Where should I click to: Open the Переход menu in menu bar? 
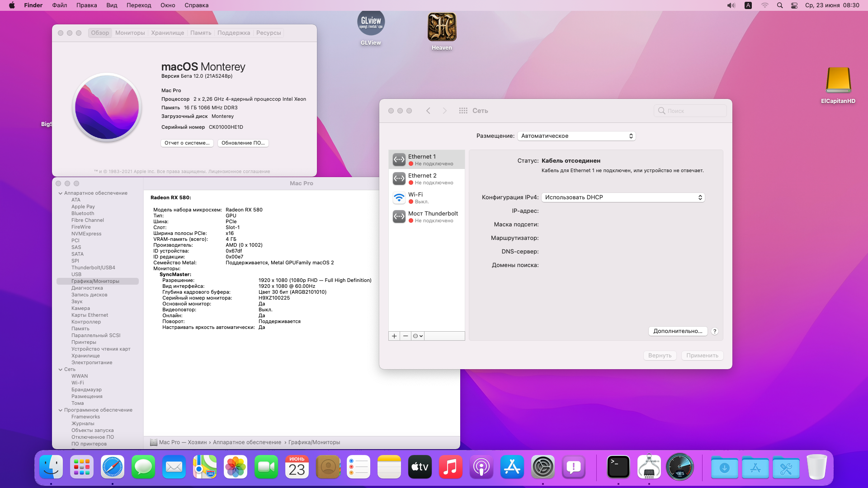pos(139,5)
